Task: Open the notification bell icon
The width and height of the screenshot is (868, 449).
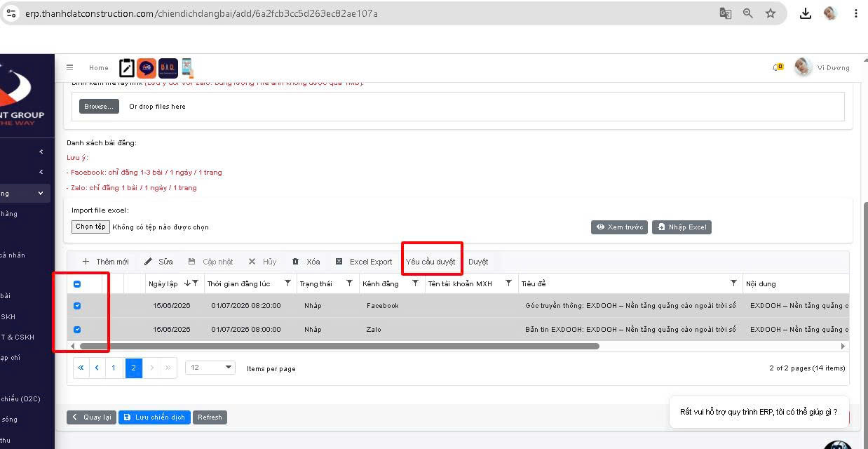Action: click(x=777, y=67)
